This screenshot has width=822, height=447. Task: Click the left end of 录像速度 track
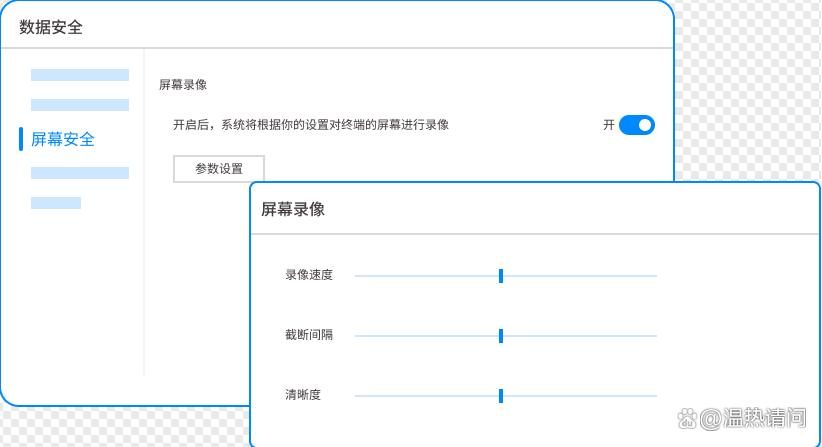pos(357,275)
